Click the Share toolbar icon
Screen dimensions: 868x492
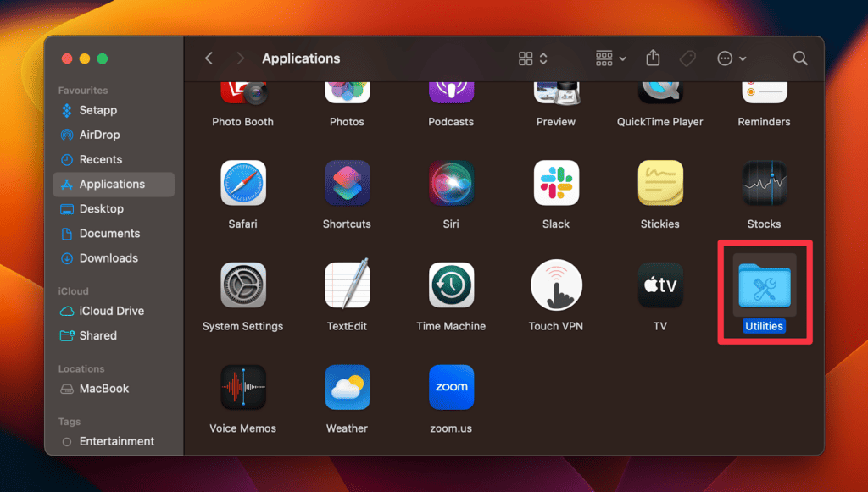[653, 58]
